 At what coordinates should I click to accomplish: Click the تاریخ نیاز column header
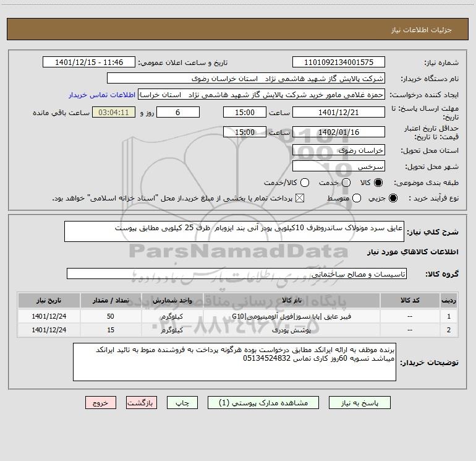tap(49, 300)
